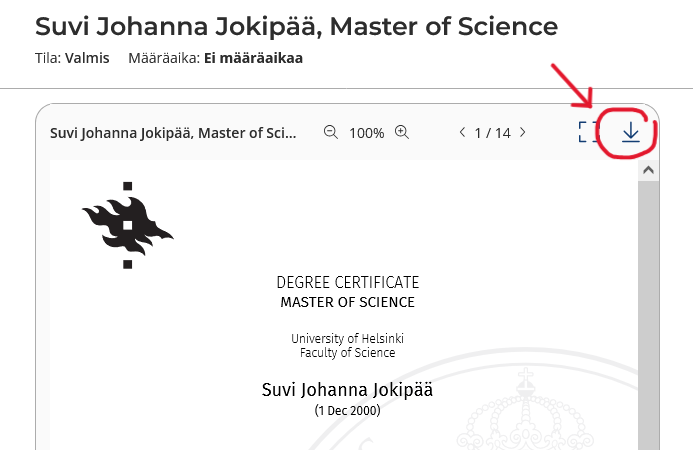693x450 pixels.
Task: Zoom out with the magnifier minus icon
Action: pos(331,132)
